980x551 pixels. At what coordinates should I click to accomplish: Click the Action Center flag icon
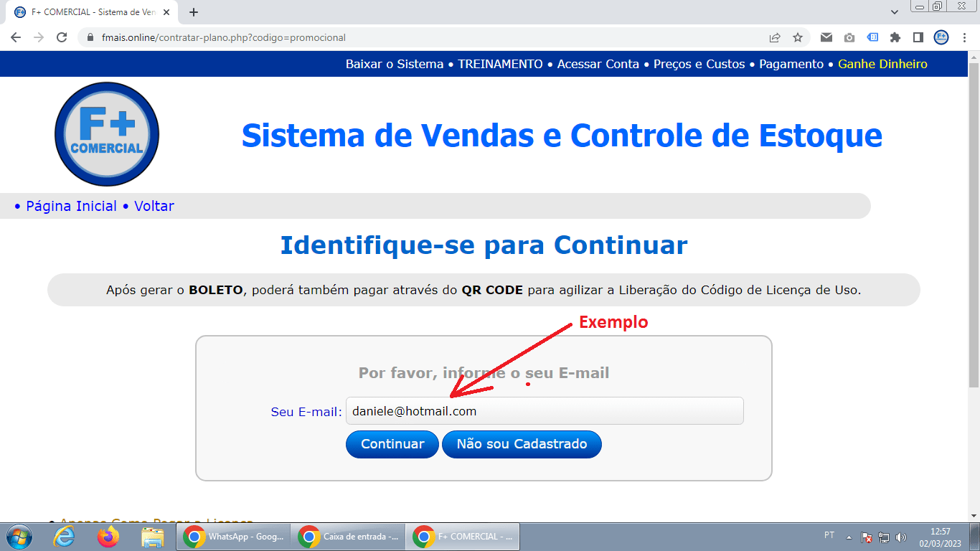pyautogui.click(x=867, y=537)
